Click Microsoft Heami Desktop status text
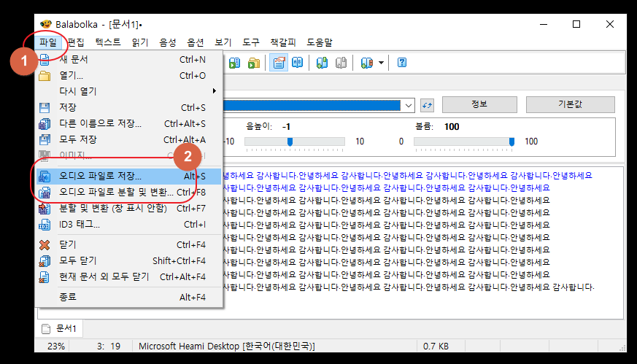This screenshot has width=637, height=364. click(x=227, y=346)
